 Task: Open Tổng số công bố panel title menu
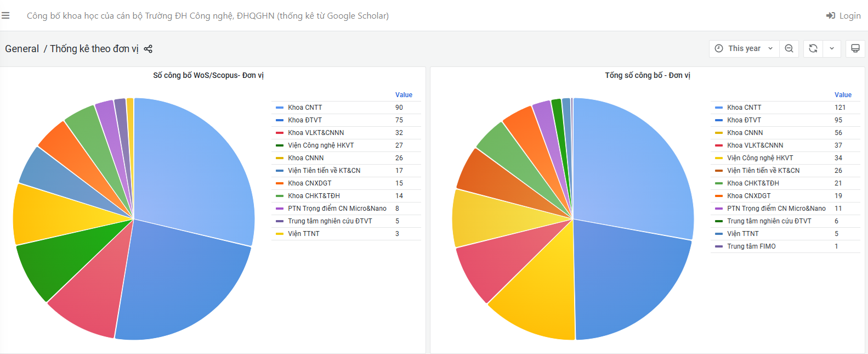pos(647,75)
